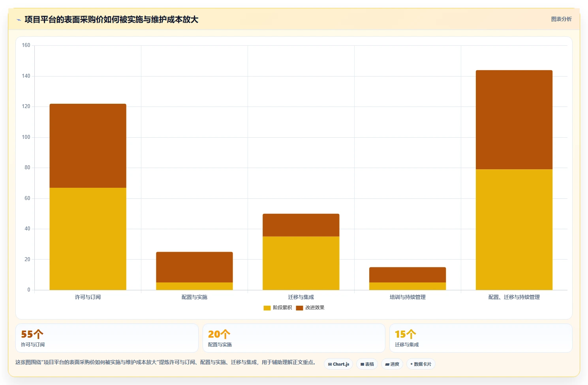This screenshot has height=385, width=588.
Task: Open the 55个 许可与订阅 data card
Action: pos(107,338)
